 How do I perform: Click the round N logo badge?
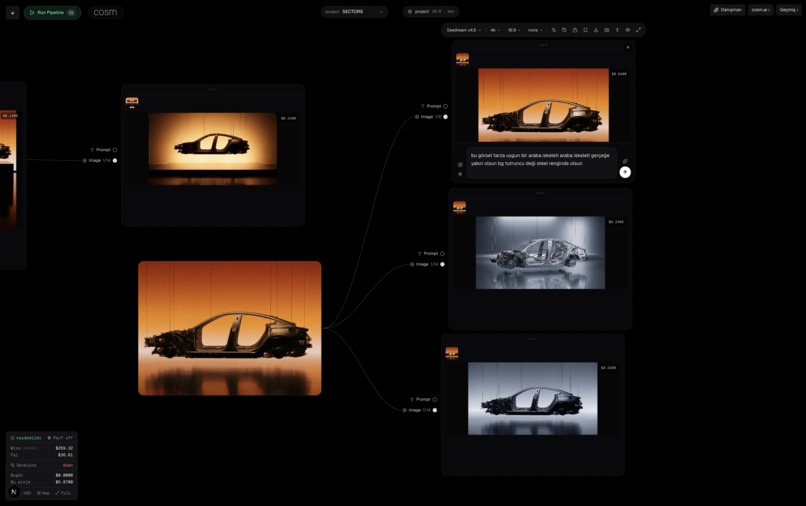[14, 492]
